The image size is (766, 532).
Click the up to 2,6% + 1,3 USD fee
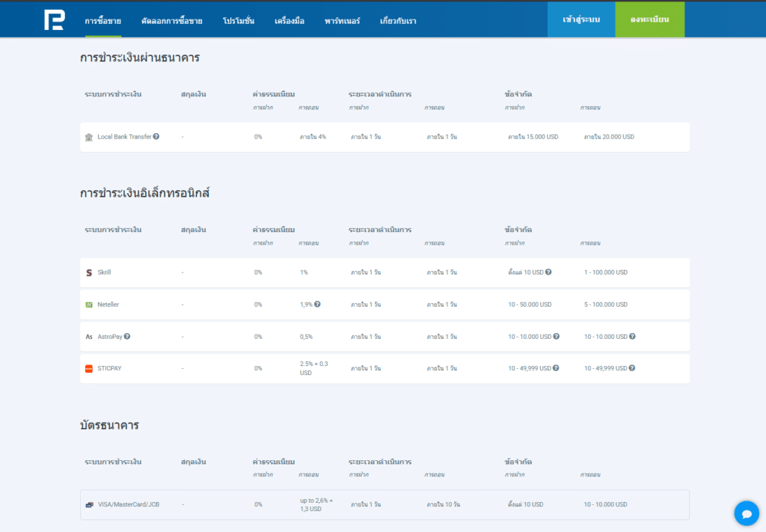(x=316, y=504)
